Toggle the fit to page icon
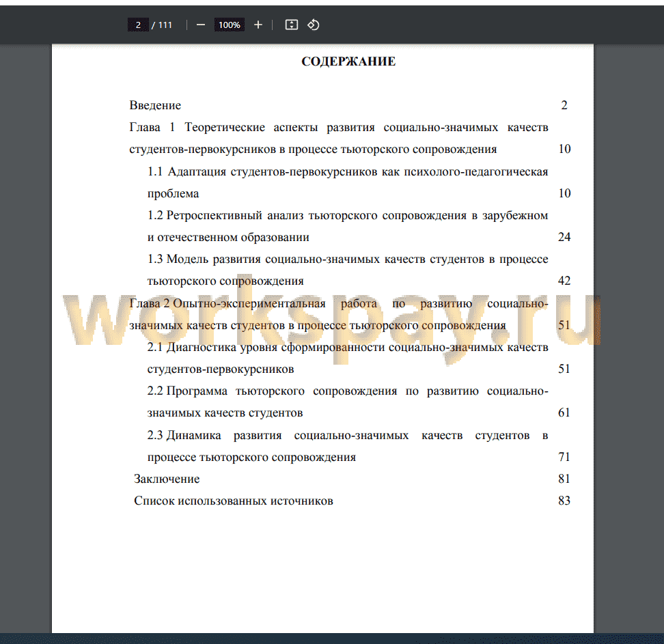The width and height of the screenshot is (664, 644). pos(291,25)
